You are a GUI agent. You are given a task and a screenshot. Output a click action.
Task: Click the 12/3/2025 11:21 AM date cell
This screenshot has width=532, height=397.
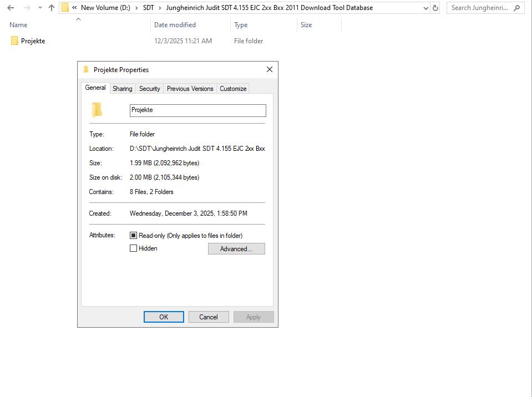[x=183, y=40]
